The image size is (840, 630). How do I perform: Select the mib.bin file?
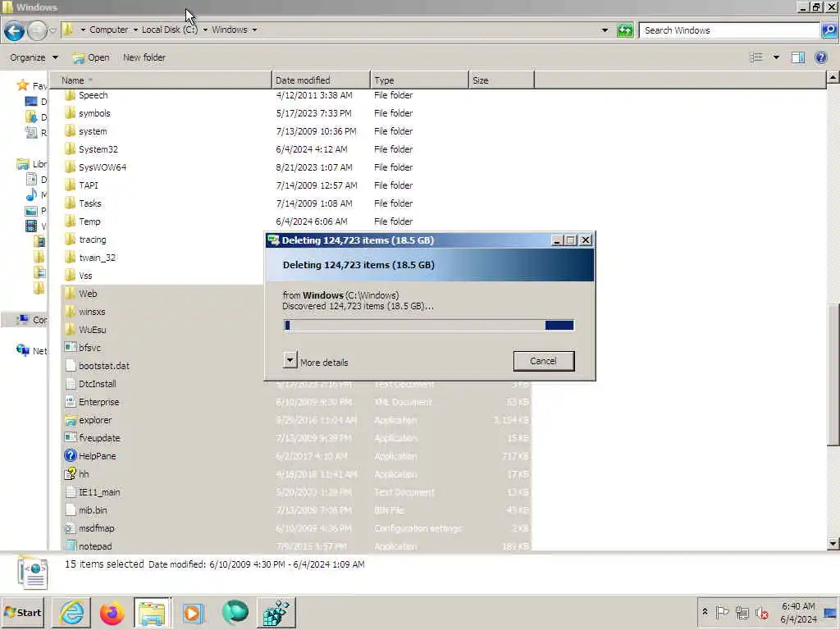(x=93, y=510)
